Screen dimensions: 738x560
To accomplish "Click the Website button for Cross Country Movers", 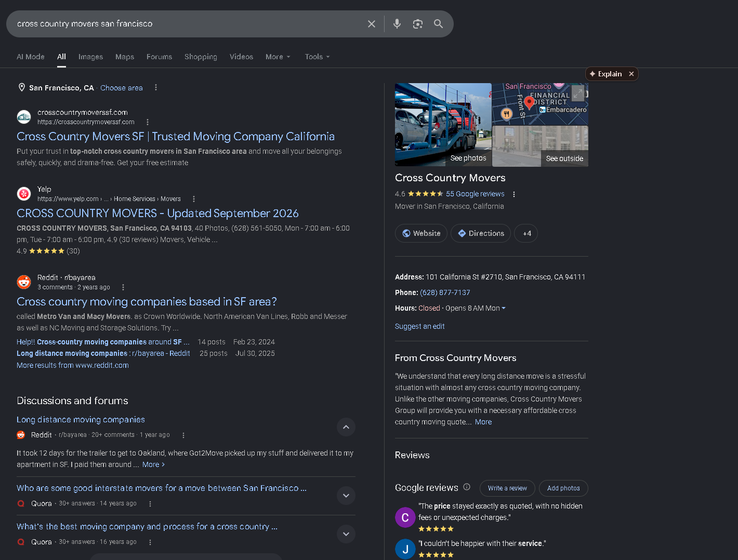I will click(421, 233).
